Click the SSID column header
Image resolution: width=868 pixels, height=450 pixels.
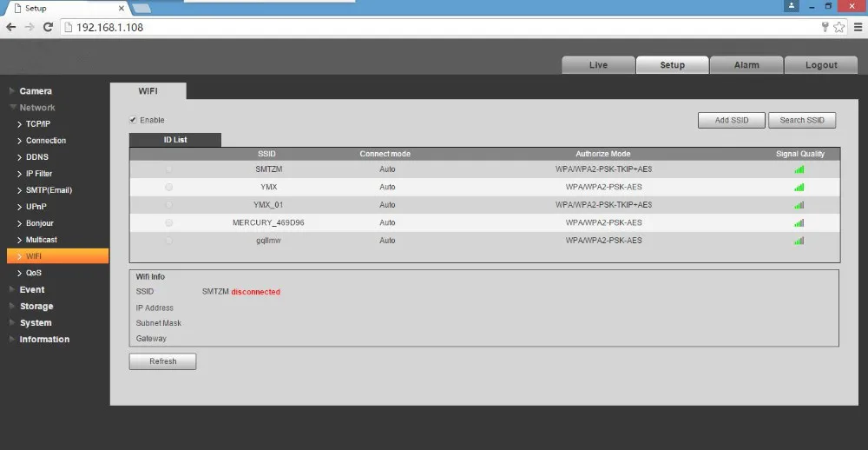click(x=266, y=154)
